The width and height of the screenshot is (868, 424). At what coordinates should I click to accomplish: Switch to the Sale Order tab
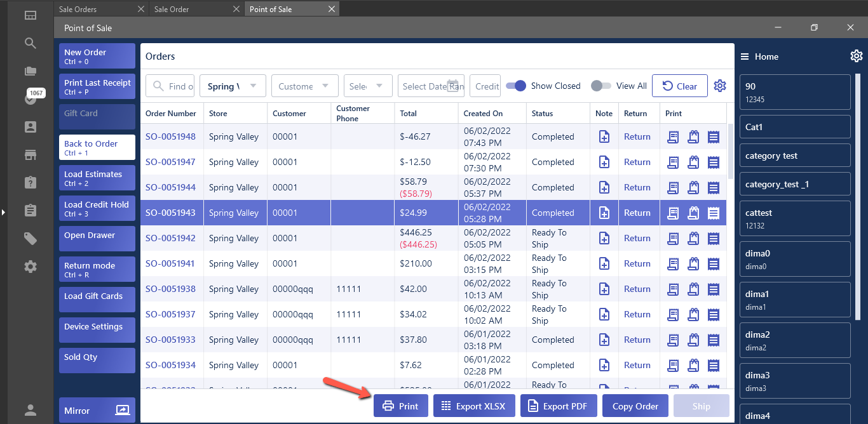tap(191, 10)
